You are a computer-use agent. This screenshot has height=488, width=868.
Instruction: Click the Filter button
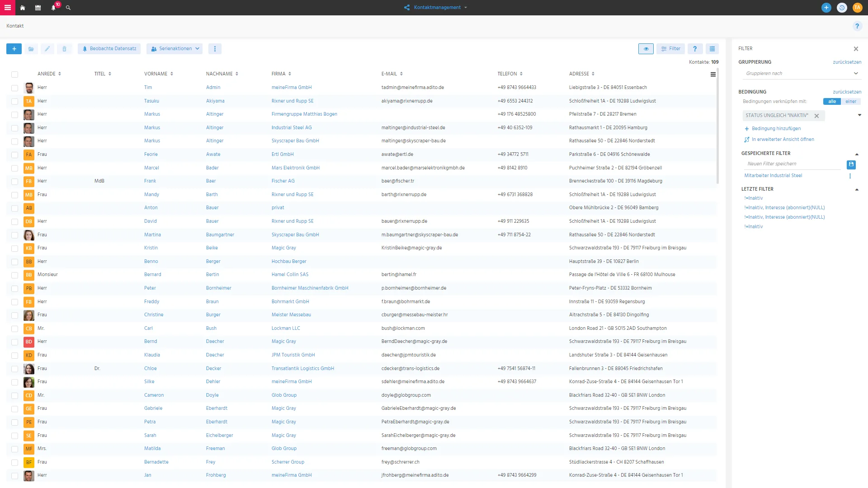click(x=671, y=49)
